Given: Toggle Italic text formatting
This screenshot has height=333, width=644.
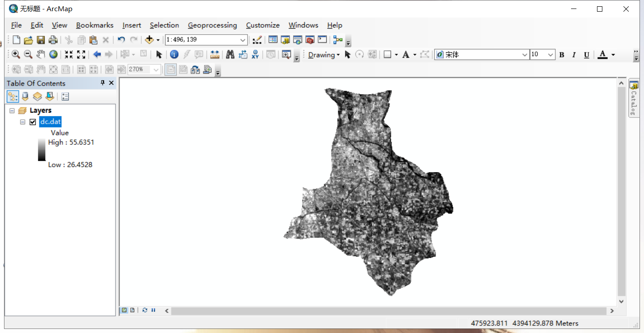Looking at the screenshot, I should [574, 55].
